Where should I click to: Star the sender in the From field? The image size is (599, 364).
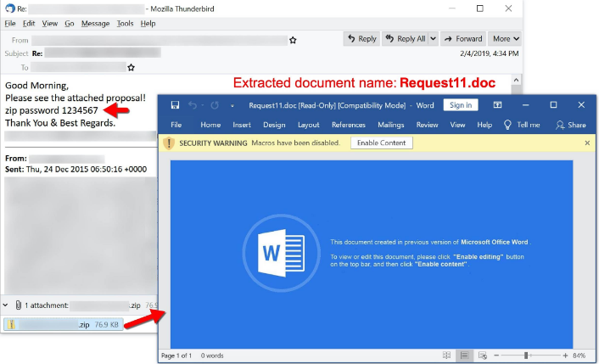coord(293,40)
